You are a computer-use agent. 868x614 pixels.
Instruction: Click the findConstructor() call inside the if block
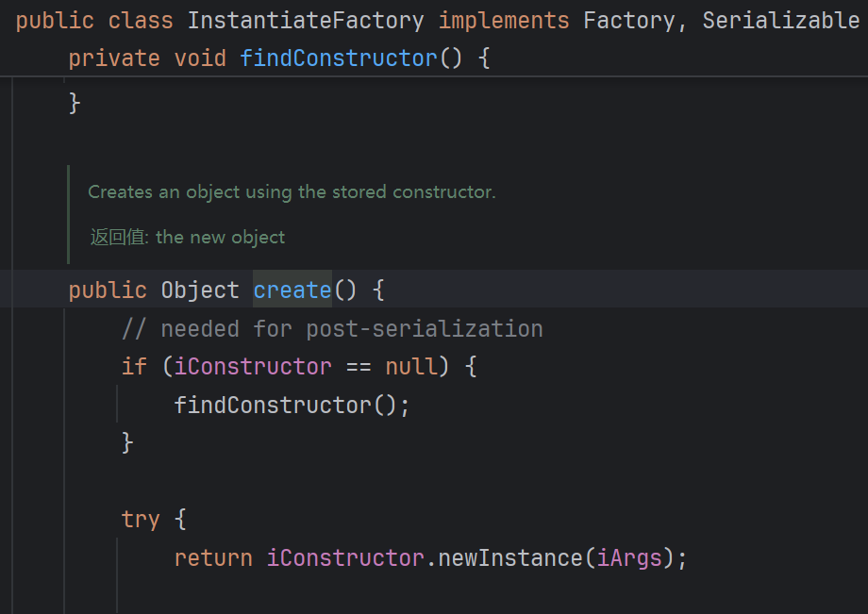pyautogui.click(x=292, y=405)
